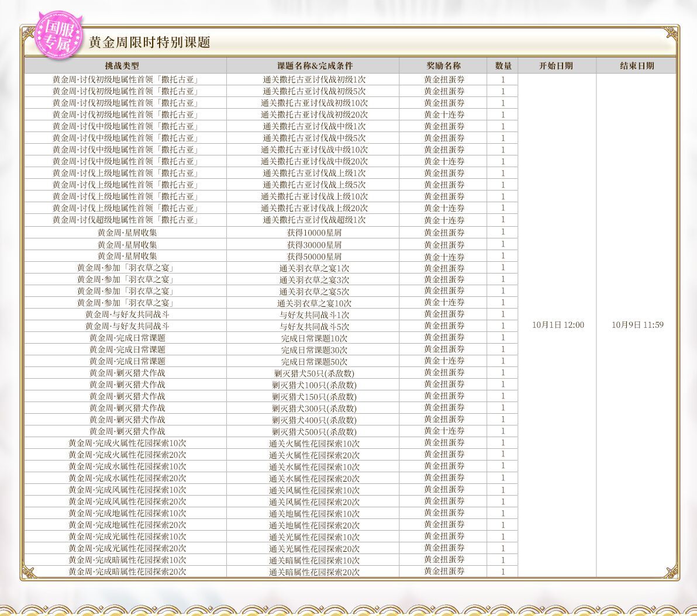Select the 课题名称&完成条件 column header
697x616 pixels.
315,66
